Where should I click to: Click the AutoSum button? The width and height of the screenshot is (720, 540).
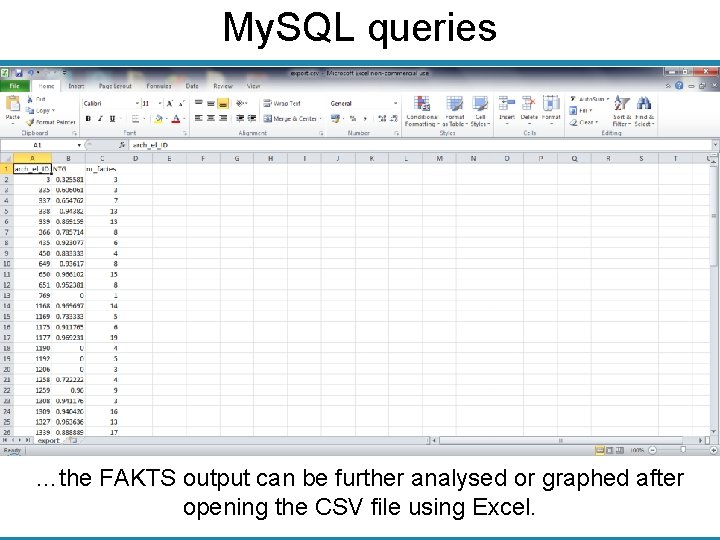(590, 99)
